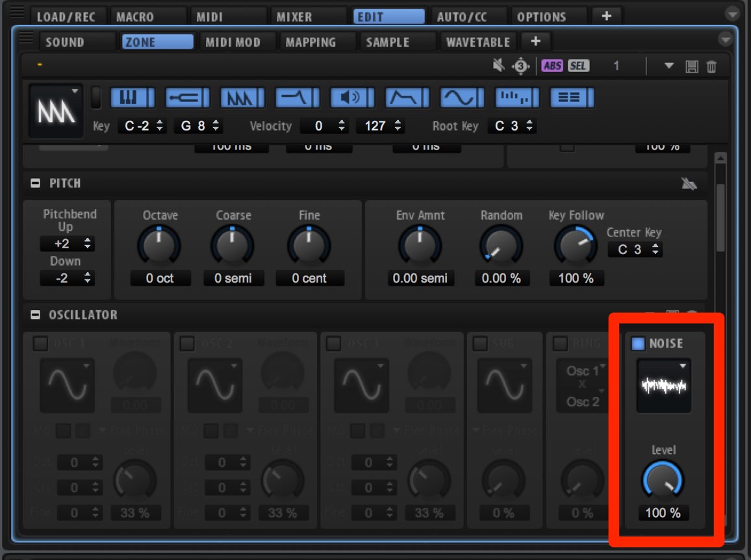Click the Key Follow knob
The height and width of the screenshot is (560, 751).
[575, 246]
